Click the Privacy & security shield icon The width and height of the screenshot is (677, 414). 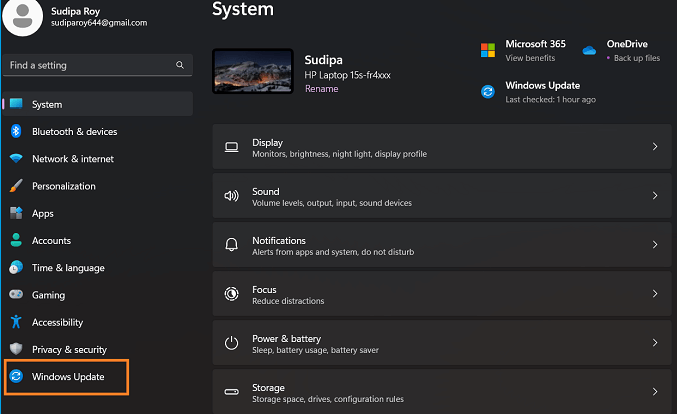click(x=16, y=349)
